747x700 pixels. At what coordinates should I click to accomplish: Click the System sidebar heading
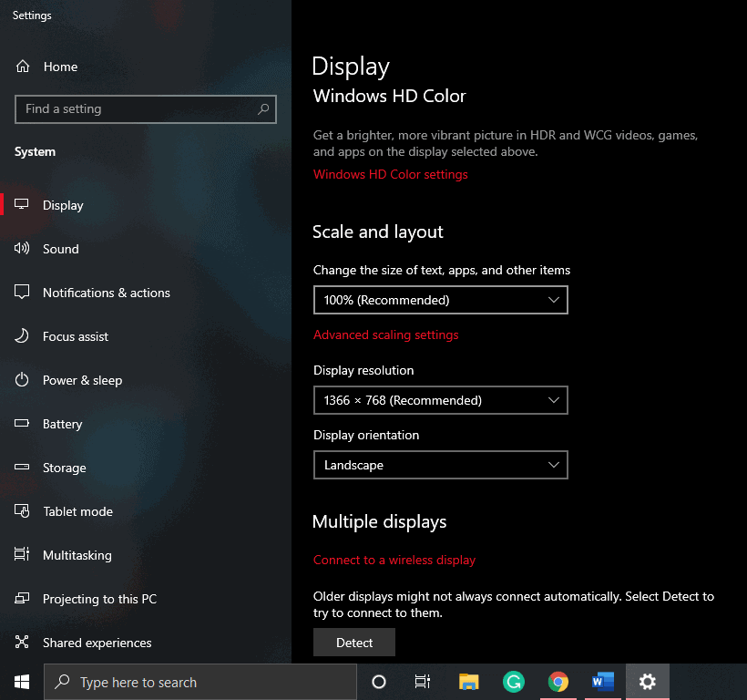[x=35, y=151]
